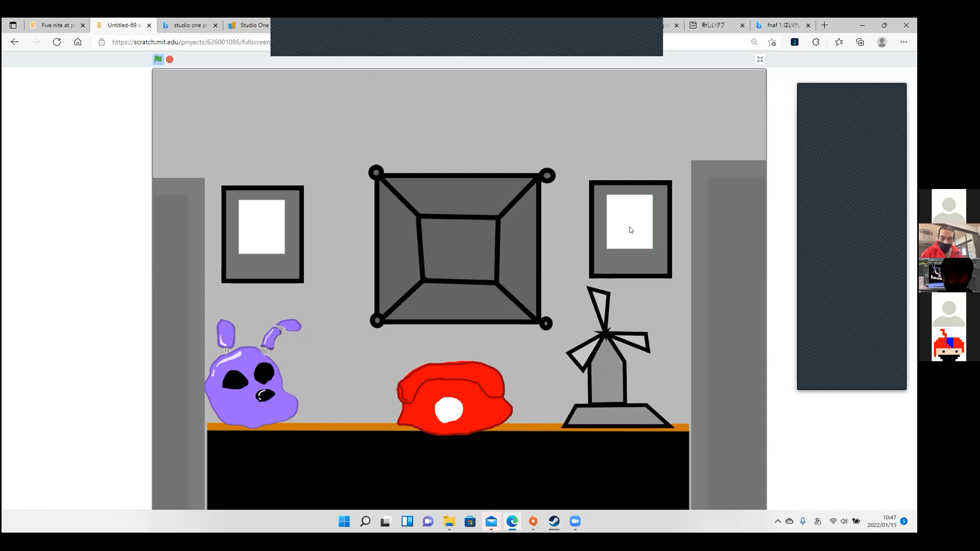Viewport: 980px width, 551px height.
Task: Open Steam from taskbar
Action: click(554, 521)
